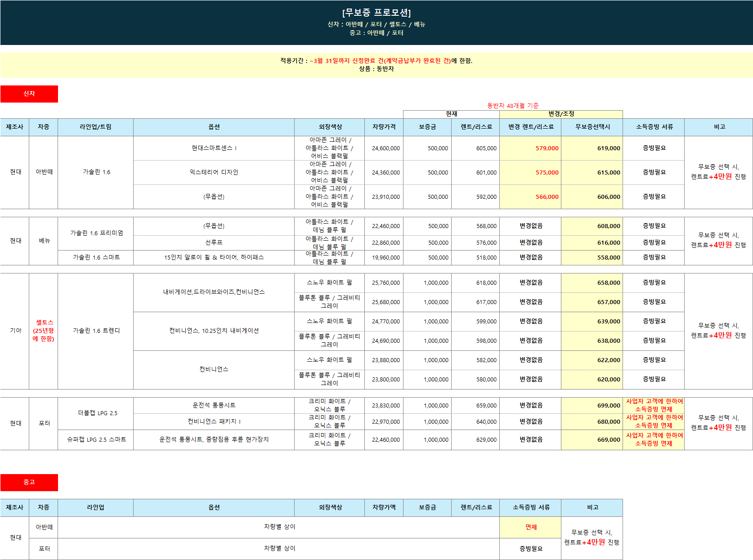Click the 15인치 알로이 휠 option cell
This screenshot has height=560, width=753.
point(214,257)
